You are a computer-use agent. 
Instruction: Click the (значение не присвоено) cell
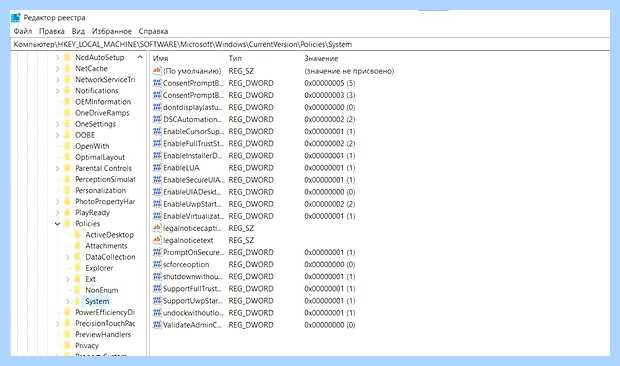coord(349,71)
